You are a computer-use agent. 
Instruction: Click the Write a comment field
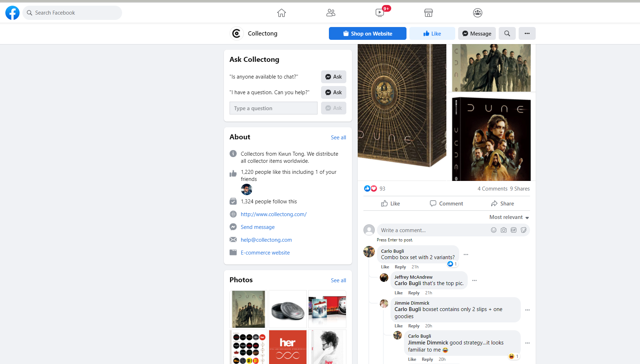[433, 230]
